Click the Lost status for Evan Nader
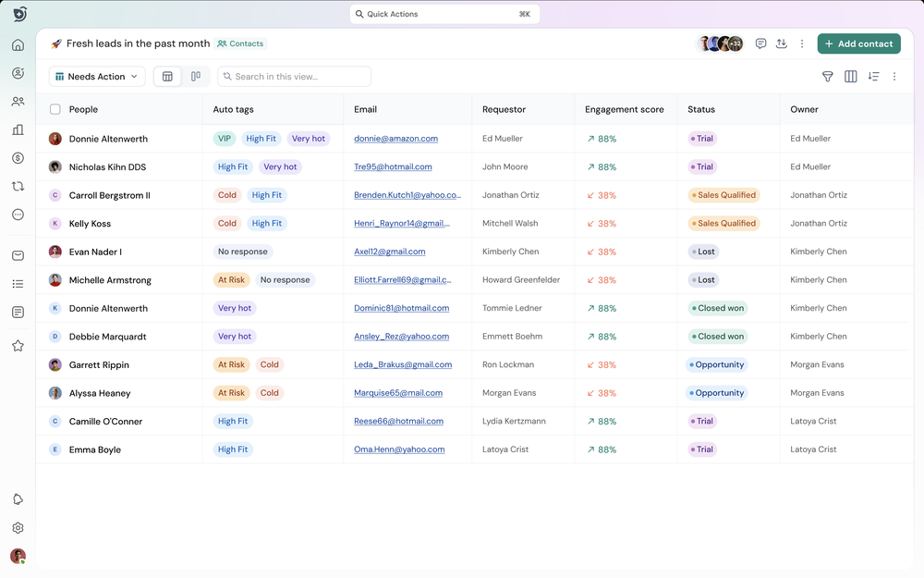924x578 pixels. click(703, 252)
